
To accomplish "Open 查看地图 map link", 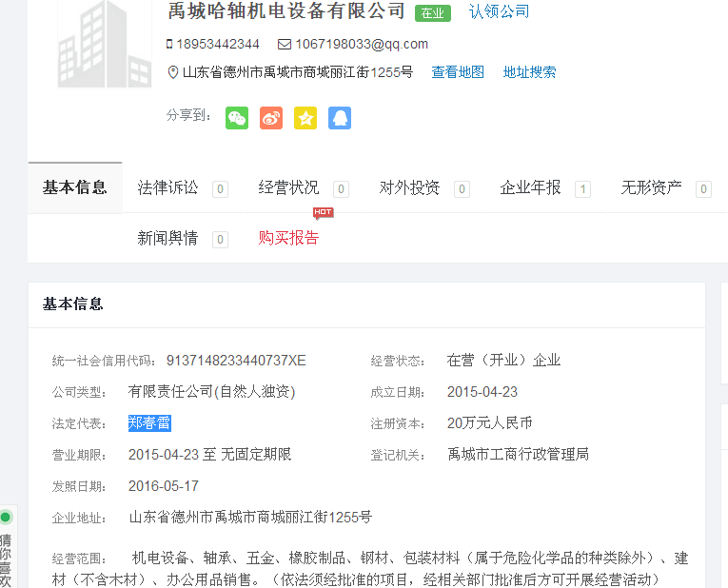I will tap(458, 72).
